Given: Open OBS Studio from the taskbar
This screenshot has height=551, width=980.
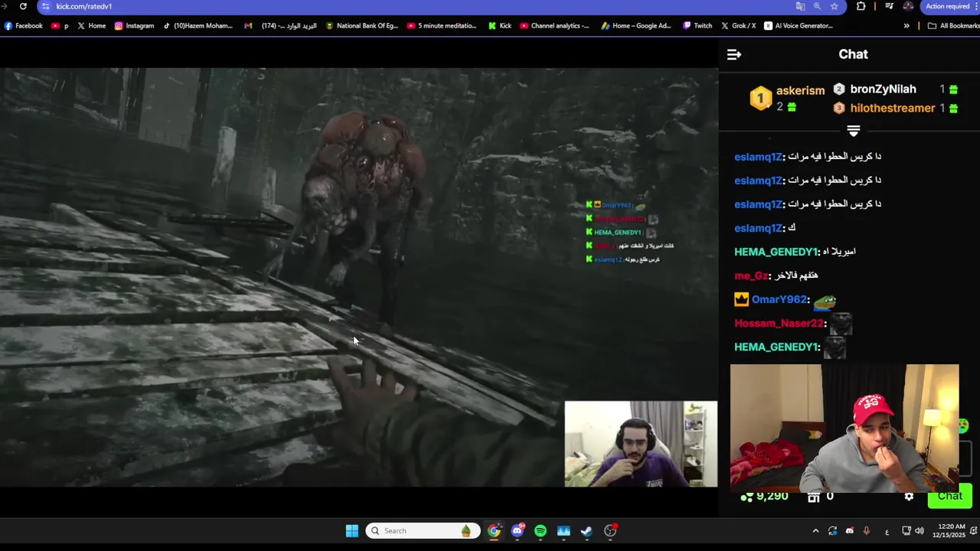Looking at the screenshot, I should coord(610,530).
